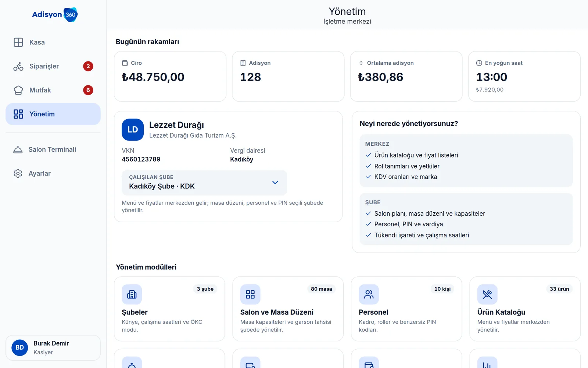Click the Ayarlar gear icon
Screen dimensions: 588x368
click(18, 173)
